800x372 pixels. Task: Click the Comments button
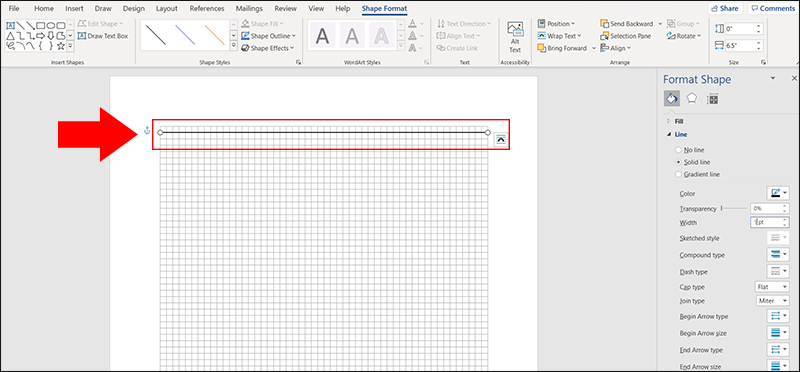[x=773, y=8]
